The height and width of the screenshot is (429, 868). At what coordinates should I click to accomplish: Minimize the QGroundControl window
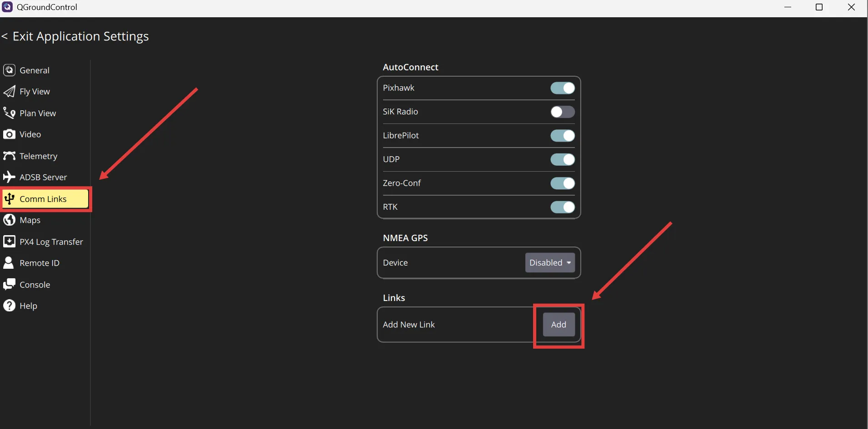coord(788,7)
